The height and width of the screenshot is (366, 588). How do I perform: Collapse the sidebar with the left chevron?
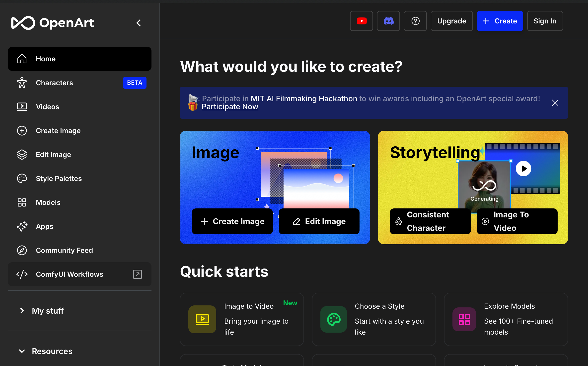(x=139, y=23)
